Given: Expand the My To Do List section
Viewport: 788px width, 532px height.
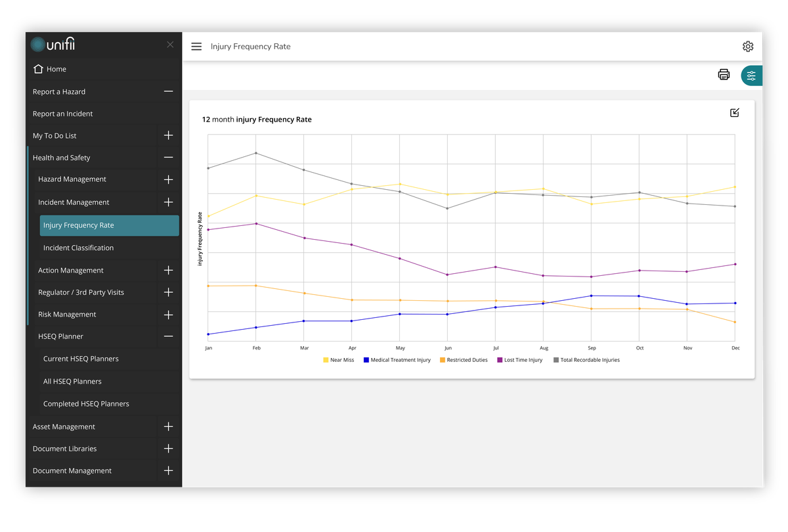Looking at the screenshot, I should (x=168, y=135).
